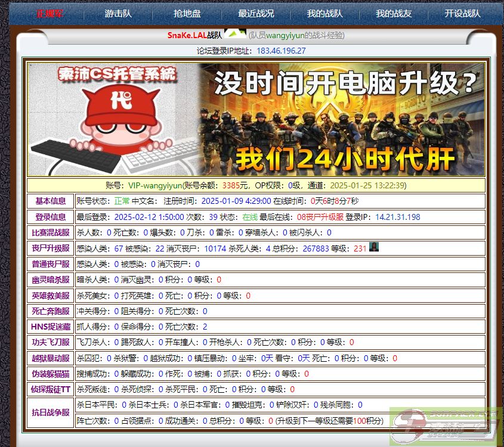Click the zombie level value 231
This screenshot has width=504, height=447.
click(x=360, y=249)
